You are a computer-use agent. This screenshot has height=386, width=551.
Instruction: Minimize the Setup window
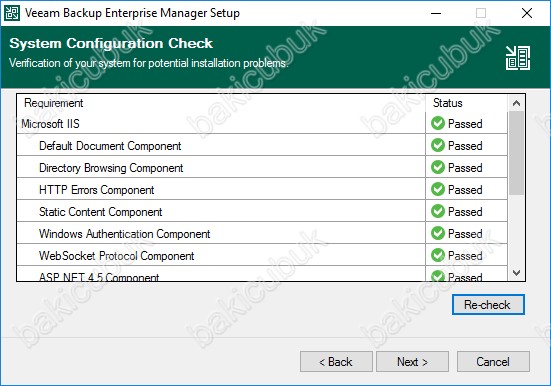coord(436,13)
